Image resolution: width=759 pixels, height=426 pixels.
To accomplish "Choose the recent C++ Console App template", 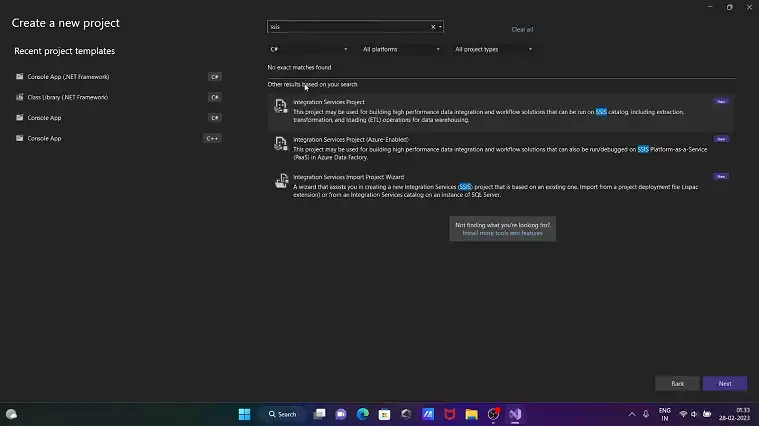I will (118, 138).
